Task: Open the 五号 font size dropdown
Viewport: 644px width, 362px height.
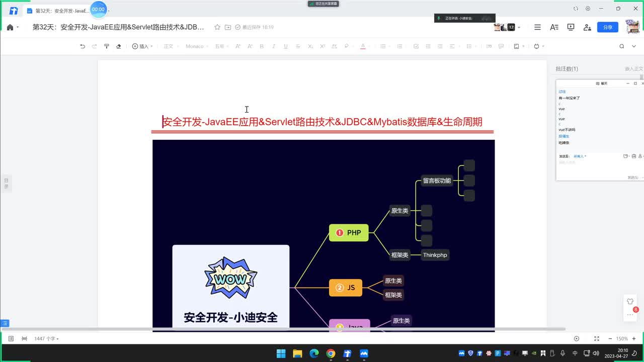Action: tap(221, 46)
